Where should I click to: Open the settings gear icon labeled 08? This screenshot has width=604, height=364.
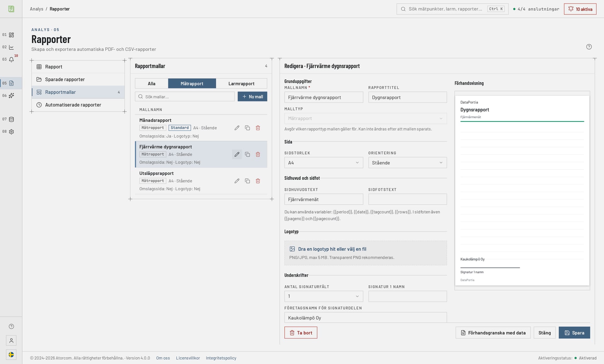click(x=11, y=132)
